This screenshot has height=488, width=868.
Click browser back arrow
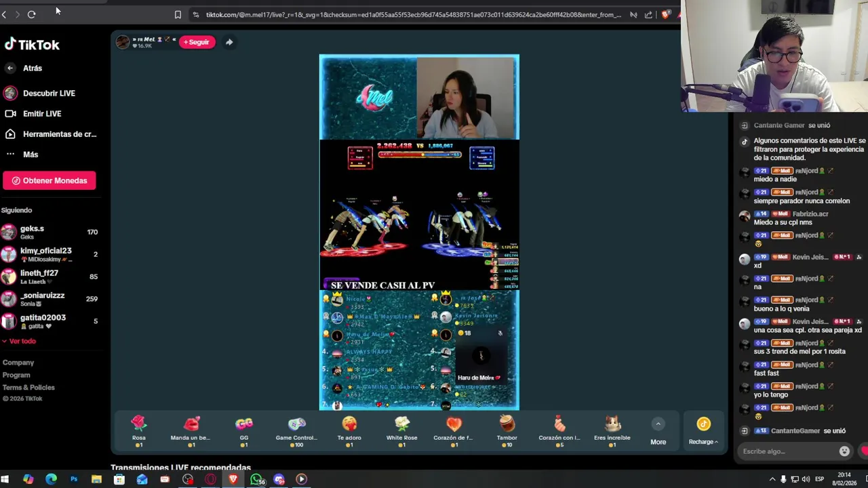pos(4,14)
